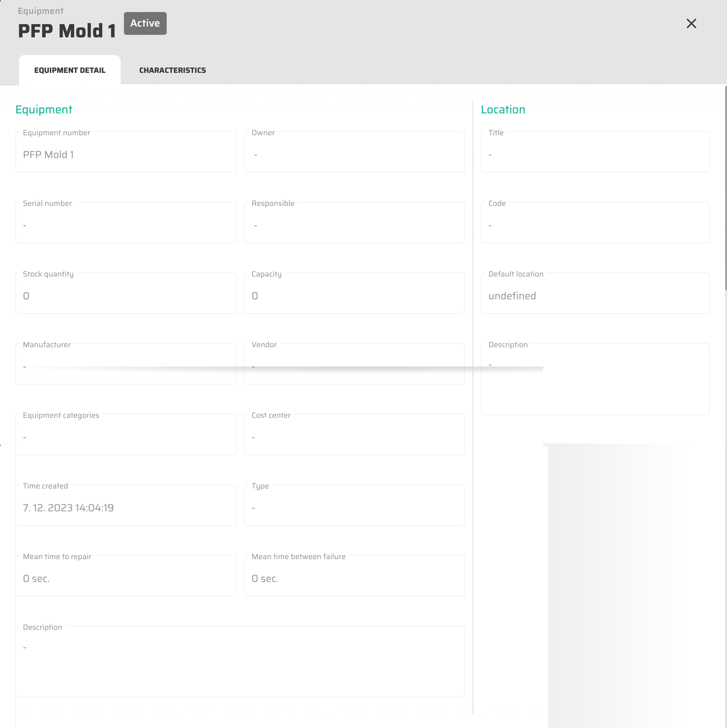Click the Stock quantity field
Screen dimensions: 727x728
tap(125, 296)
